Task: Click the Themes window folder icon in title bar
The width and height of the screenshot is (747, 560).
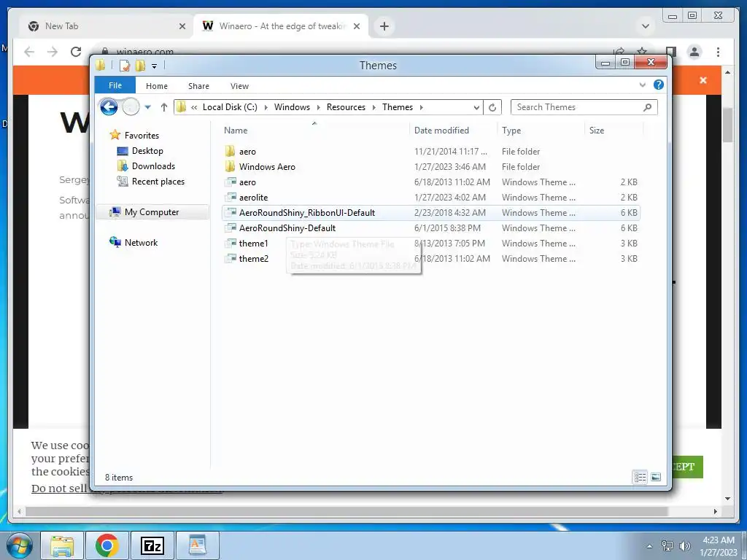Action: coord(100,65)
